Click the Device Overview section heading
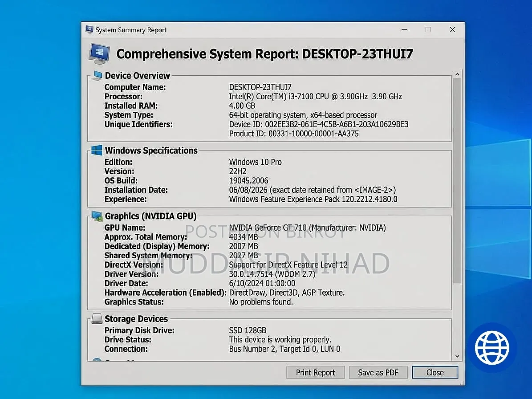532x399 pixels. coord(138,76)
